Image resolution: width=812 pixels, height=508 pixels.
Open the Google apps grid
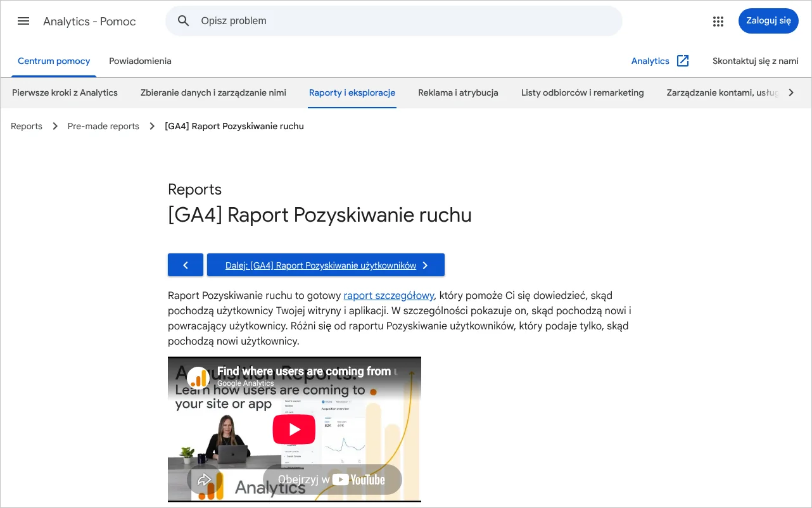[x=718, y=21]
